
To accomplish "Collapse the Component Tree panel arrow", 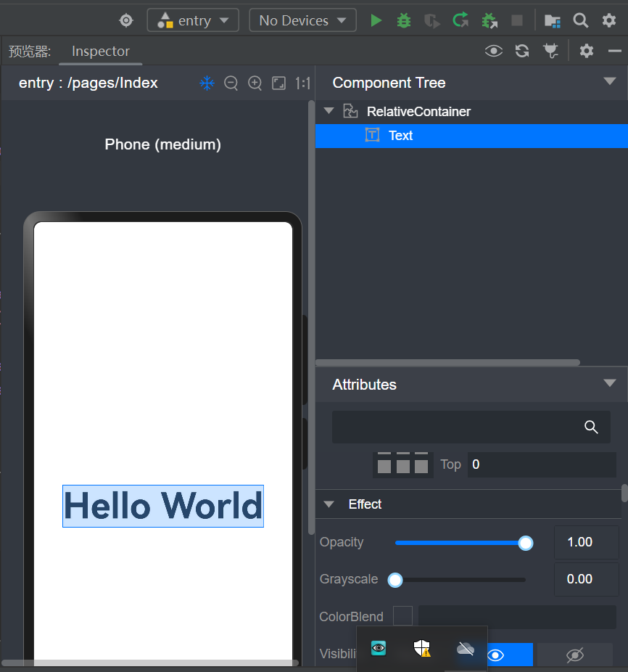I will (610, 81).
